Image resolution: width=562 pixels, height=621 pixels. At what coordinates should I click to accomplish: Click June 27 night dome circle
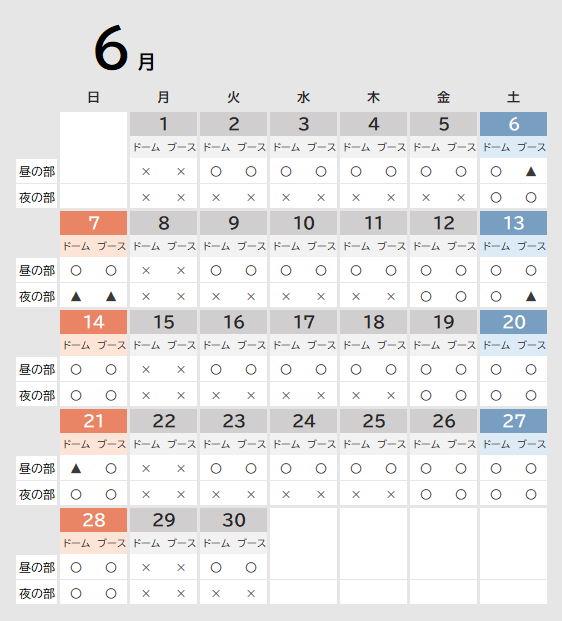pos(496,494)
